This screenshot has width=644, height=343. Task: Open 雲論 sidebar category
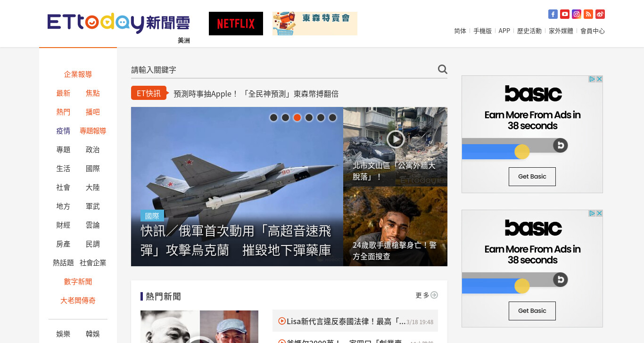(x=93, y=225)
